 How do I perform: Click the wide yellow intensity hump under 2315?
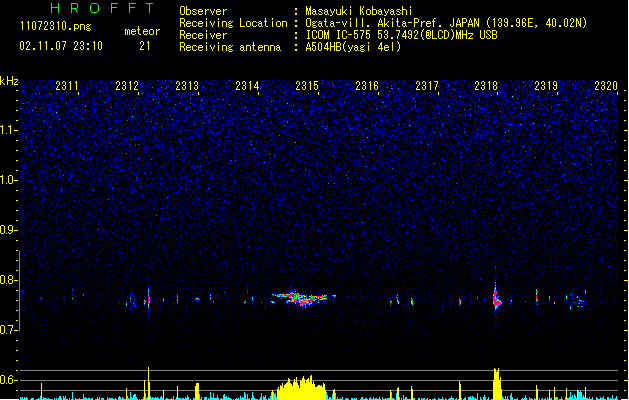(302, 388)
